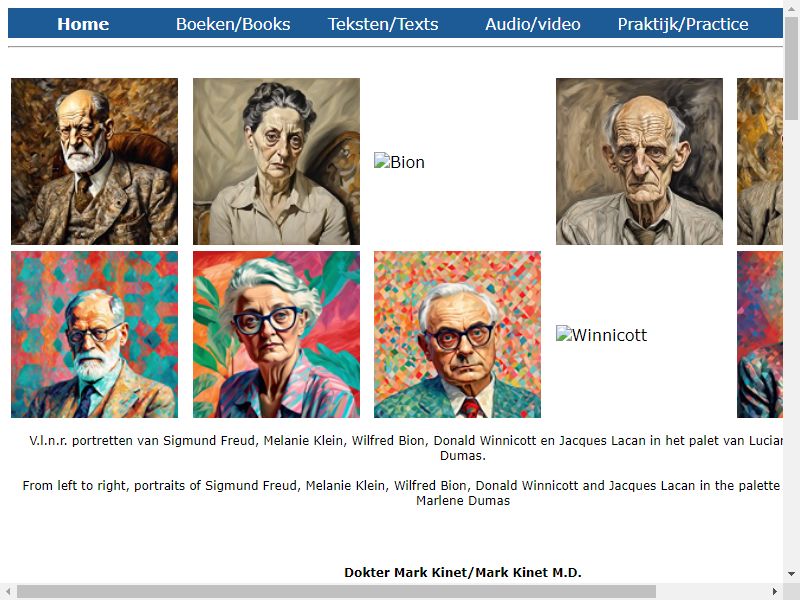Click the vertical scrollbar thumb
Viewport: 800px width, 600px height.
(791, 69)
